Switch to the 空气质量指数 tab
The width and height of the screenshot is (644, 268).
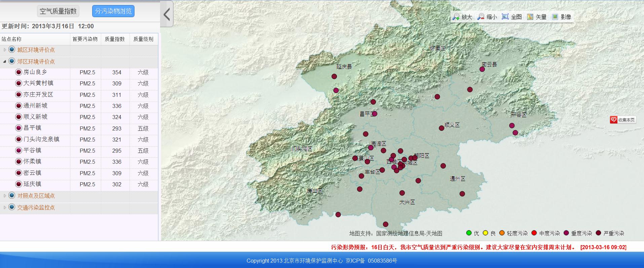[x=58, y=11]
